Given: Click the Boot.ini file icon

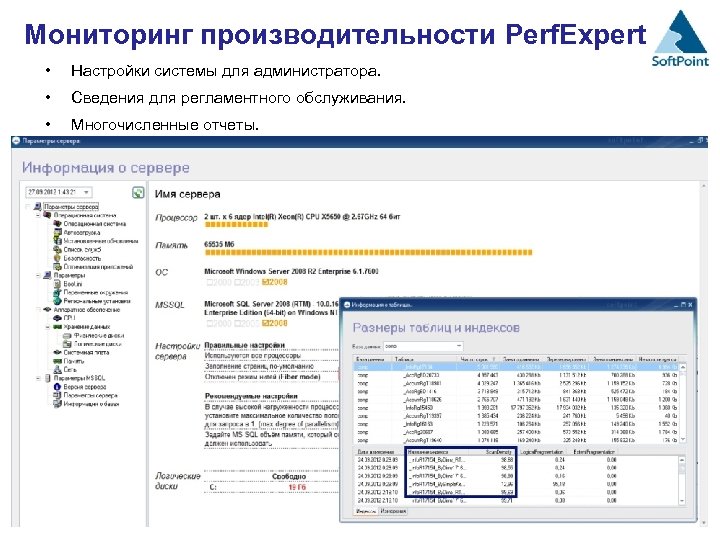Looking at the screenshot, I should click(x=57, y=284).
